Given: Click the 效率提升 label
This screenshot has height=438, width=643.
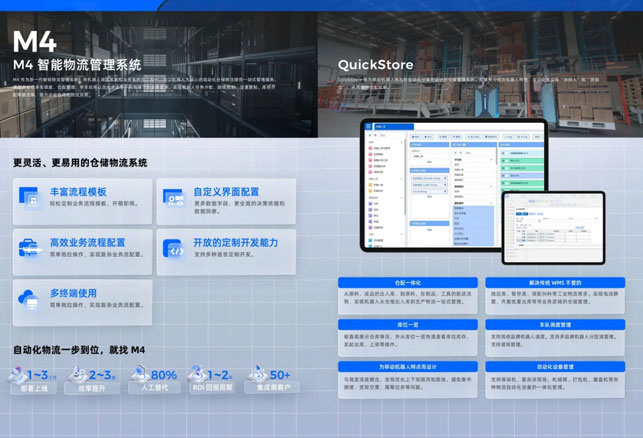Looking at the screenshot, I should pos(92,388).
